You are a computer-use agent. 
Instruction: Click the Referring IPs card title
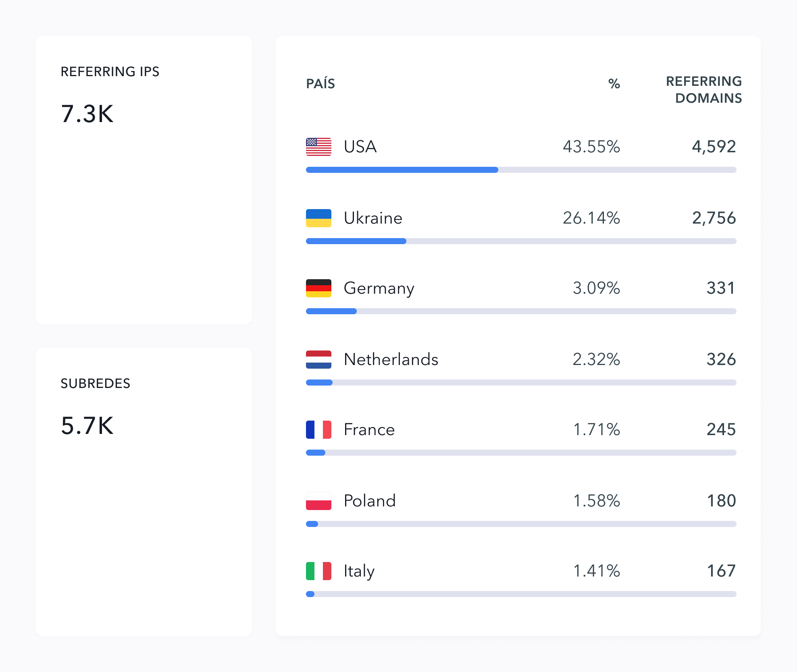pos(110,72)
